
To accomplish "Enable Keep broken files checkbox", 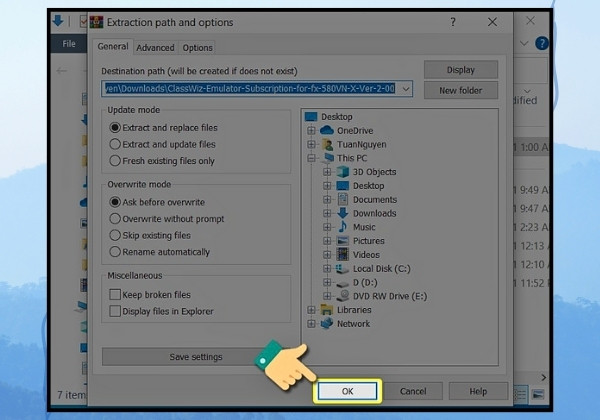I will [x=115, y=295].
